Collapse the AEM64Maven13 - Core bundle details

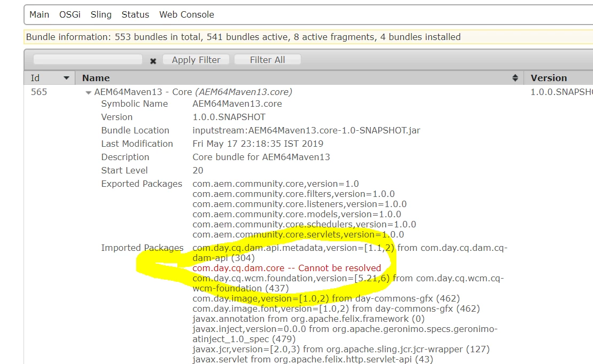point(88,93)
